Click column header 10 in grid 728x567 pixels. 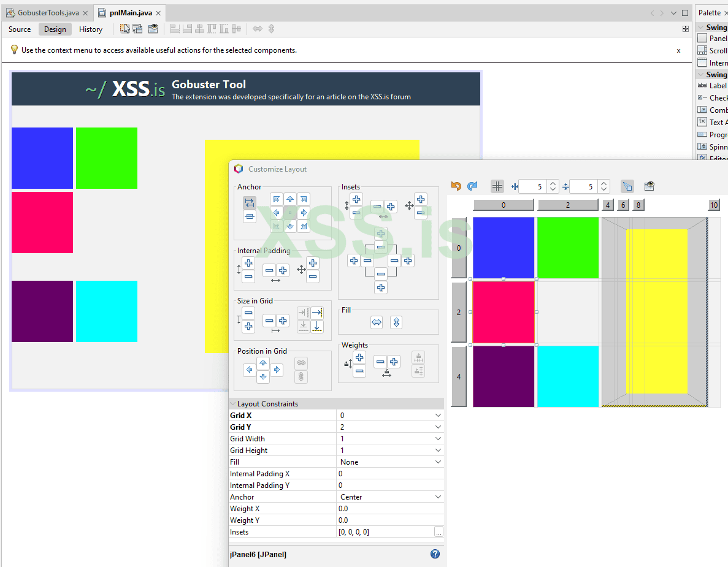pos(714,205)
